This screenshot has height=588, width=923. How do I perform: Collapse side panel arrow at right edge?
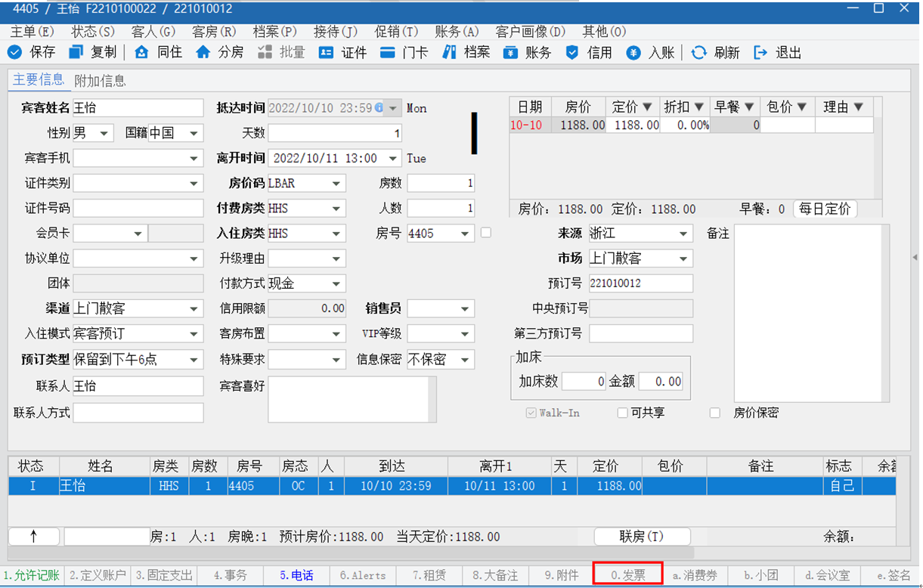pos(915,258)
